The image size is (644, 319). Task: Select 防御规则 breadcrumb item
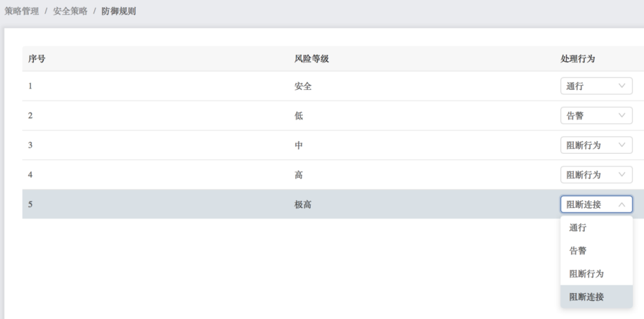pos(119,11)
